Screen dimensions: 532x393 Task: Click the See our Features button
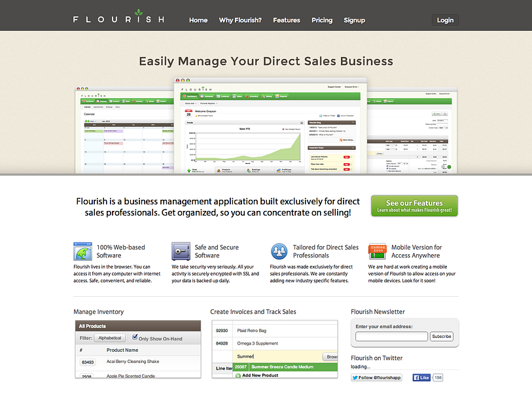pyautogui.click(x=414, y=206)
